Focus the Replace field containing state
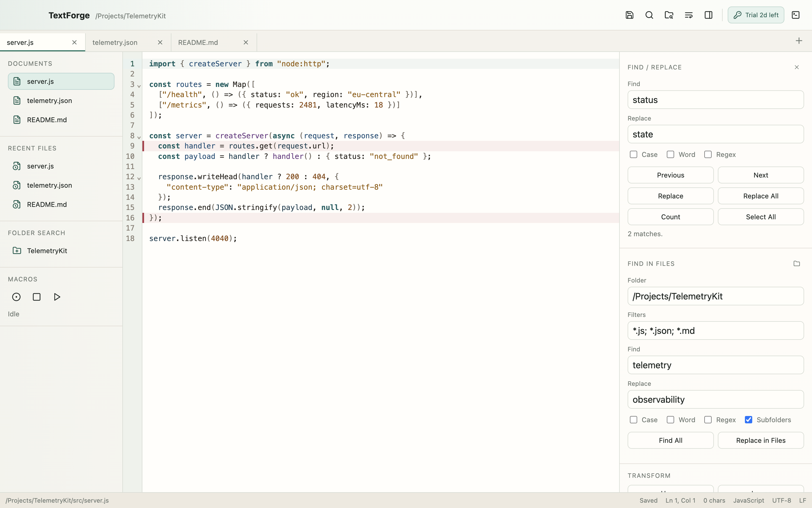Image resolution: width=812 pixels, height=508 pixels. tap(716, 134)
